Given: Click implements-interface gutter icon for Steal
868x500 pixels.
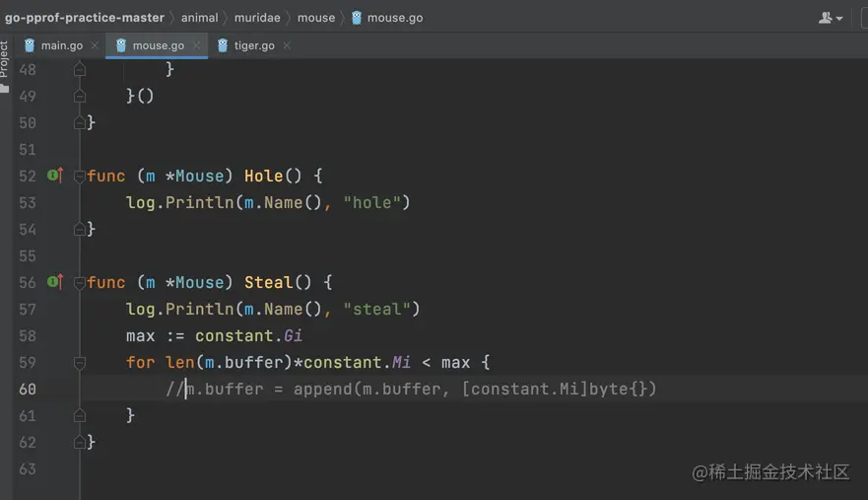Looking at the screenshot, I should pyautogui.click(x=55, y=282).
